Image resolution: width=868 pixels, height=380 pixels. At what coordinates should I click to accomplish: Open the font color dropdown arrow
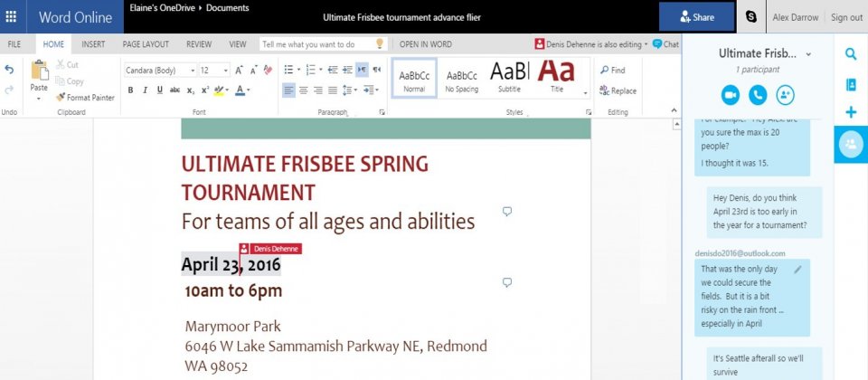click(249, 90)
